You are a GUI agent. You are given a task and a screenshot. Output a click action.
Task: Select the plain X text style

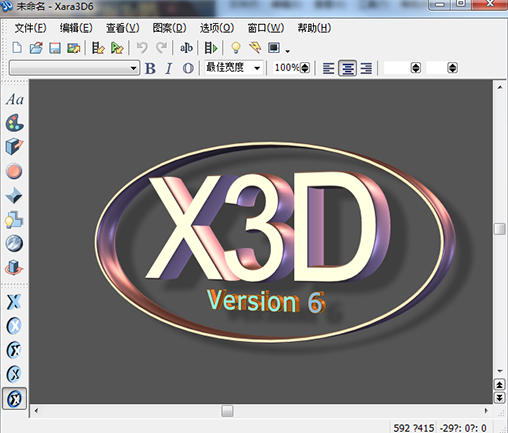click(x=14, y=302)
